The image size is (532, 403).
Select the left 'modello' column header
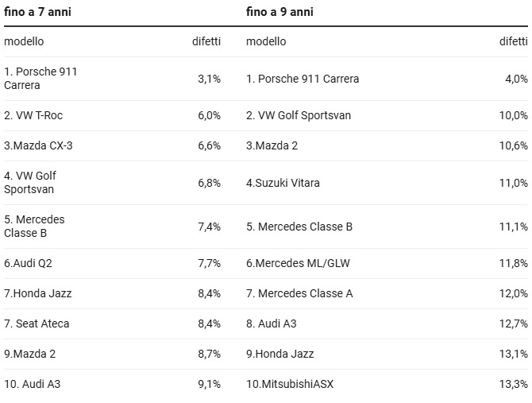(24, 41)
